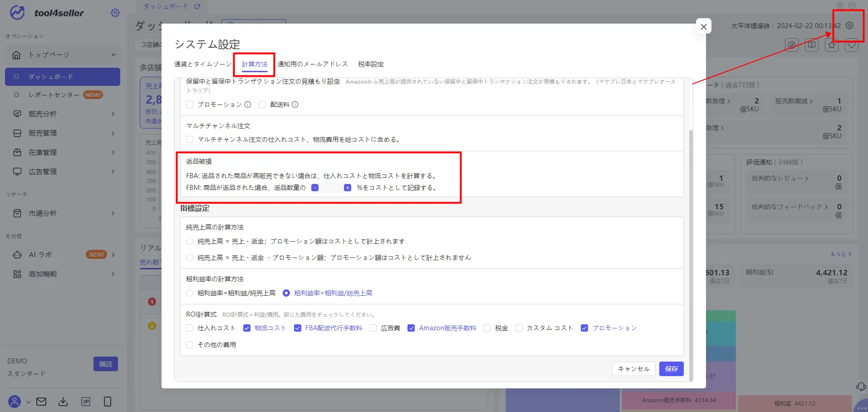Image resolution: width=868 pixels, height=412 pixels.
Task: Switch to 通知用のメールアドレス tab
Action: coord(313,64)
